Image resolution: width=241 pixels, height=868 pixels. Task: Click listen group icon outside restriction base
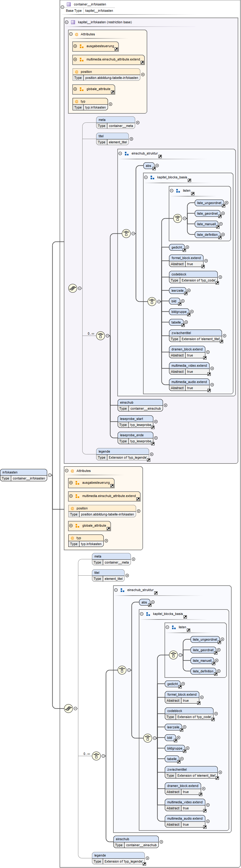[x=174, y=627]
